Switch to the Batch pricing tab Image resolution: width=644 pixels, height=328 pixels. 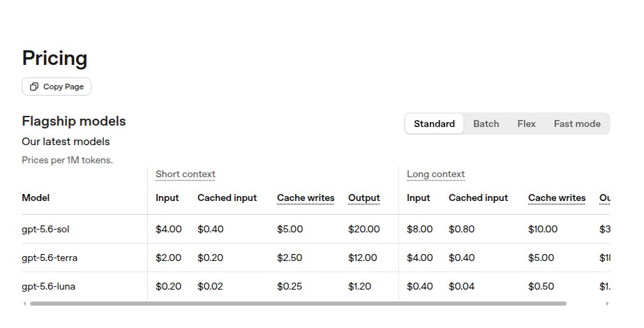point(486,124)
